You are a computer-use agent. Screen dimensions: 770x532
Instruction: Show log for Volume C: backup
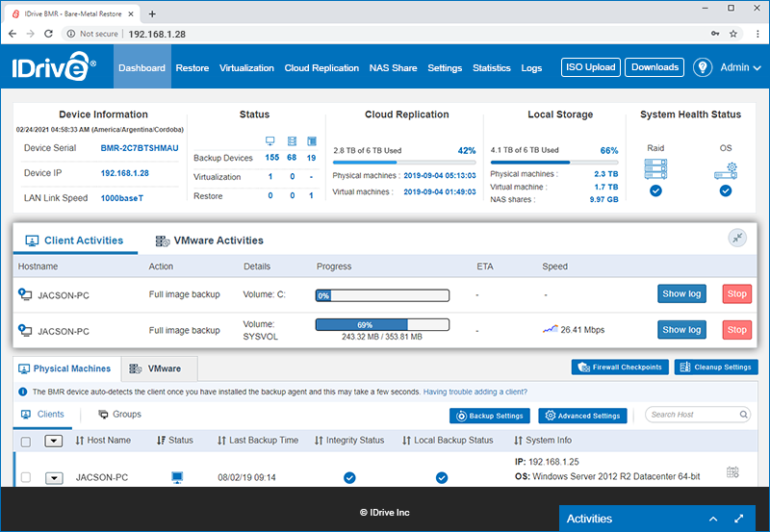point(681,293)
